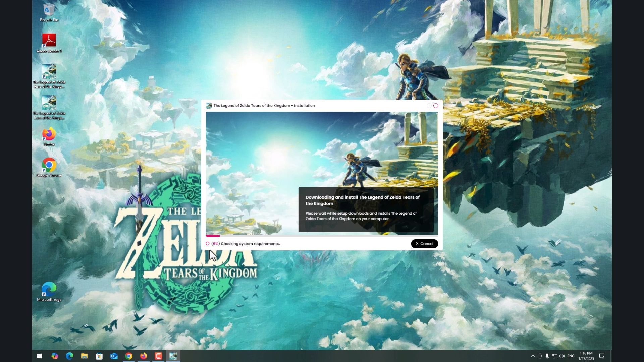Select the Recycle Bin desktop icon
This screenshot has width=644, height=362.
(x=49, y=13)
